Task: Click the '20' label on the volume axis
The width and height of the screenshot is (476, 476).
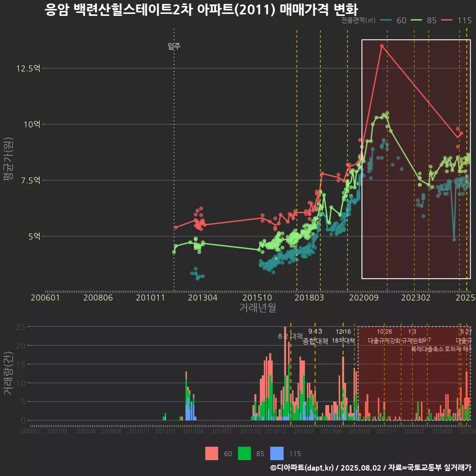Action: click(21, 346)
